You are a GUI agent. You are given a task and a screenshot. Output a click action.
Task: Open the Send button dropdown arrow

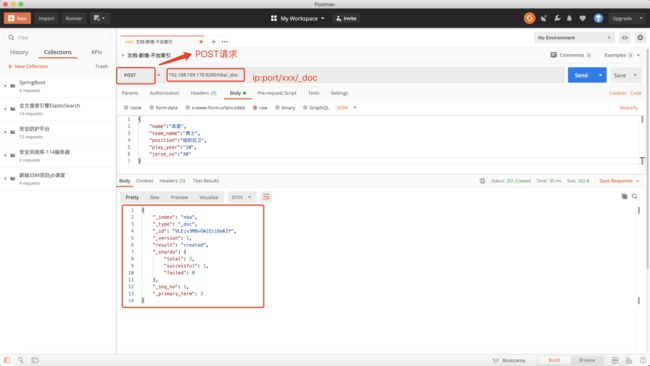(x=600, y=75)
